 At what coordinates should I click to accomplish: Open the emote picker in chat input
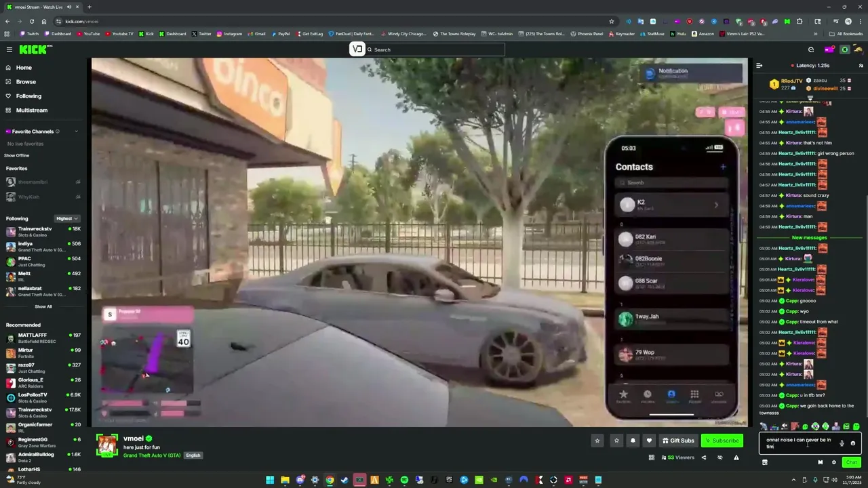[853, 443]
